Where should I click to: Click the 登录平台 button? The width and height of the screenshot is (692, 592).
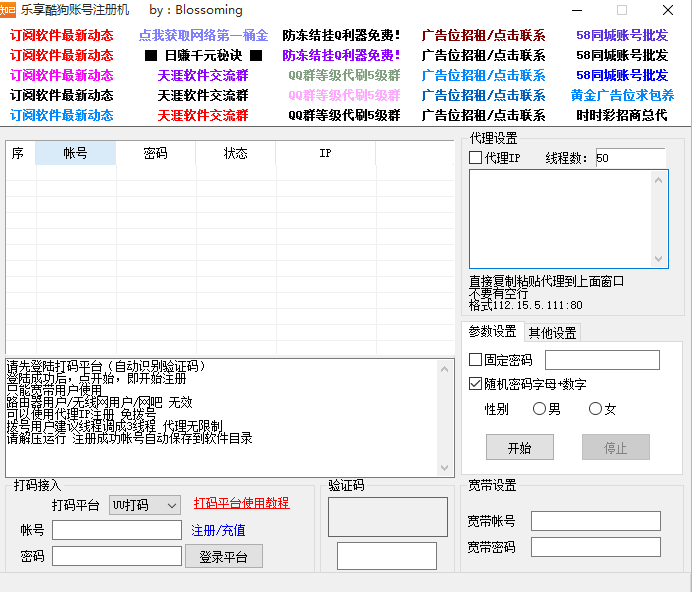tap(224, 557)
